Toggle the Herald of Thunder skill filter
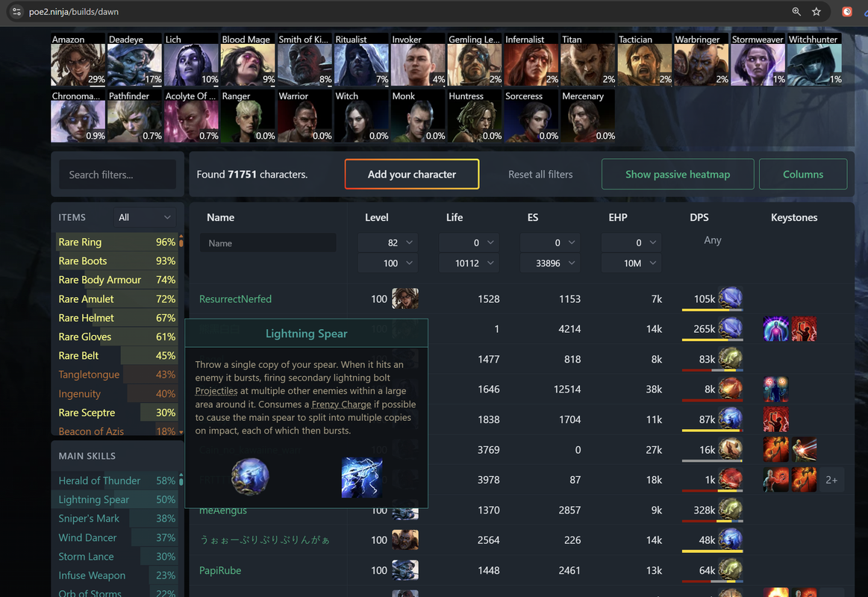The image size is (868, 597). [117, 481]
